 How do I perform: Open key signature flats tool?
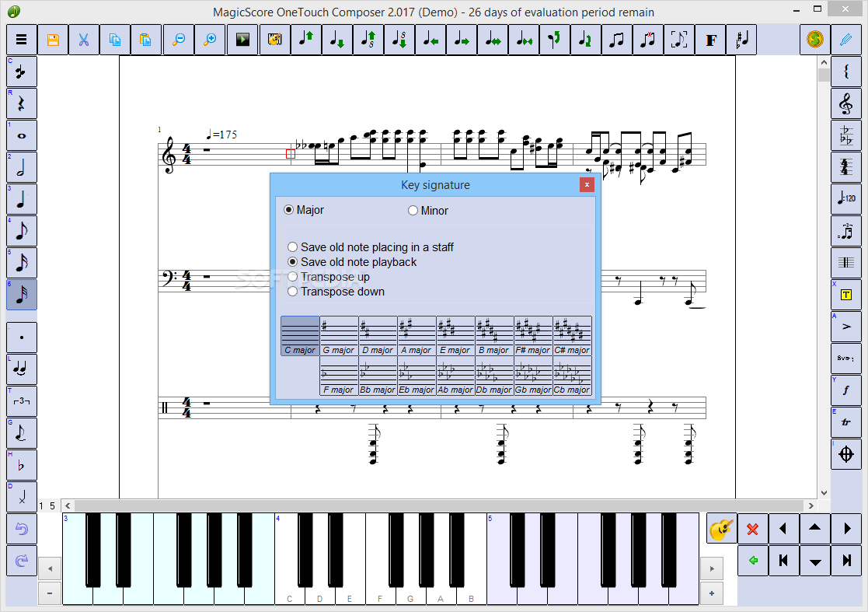coord(846,135)
